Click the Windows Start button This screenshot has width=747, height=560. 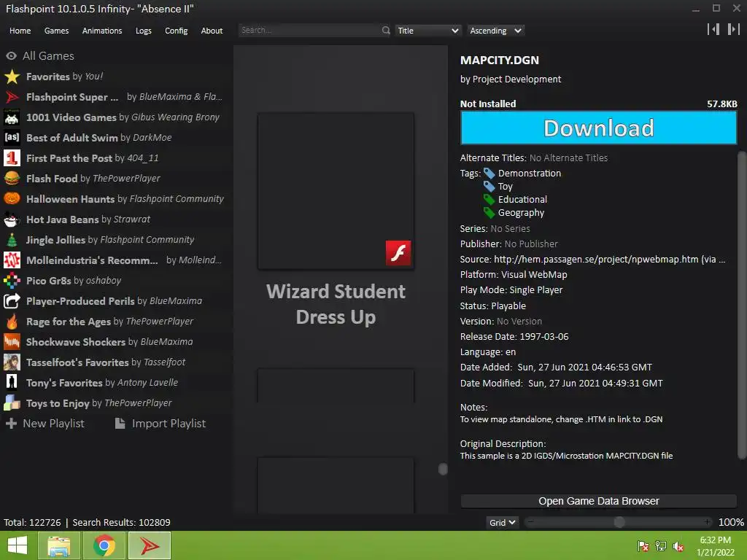18,545
